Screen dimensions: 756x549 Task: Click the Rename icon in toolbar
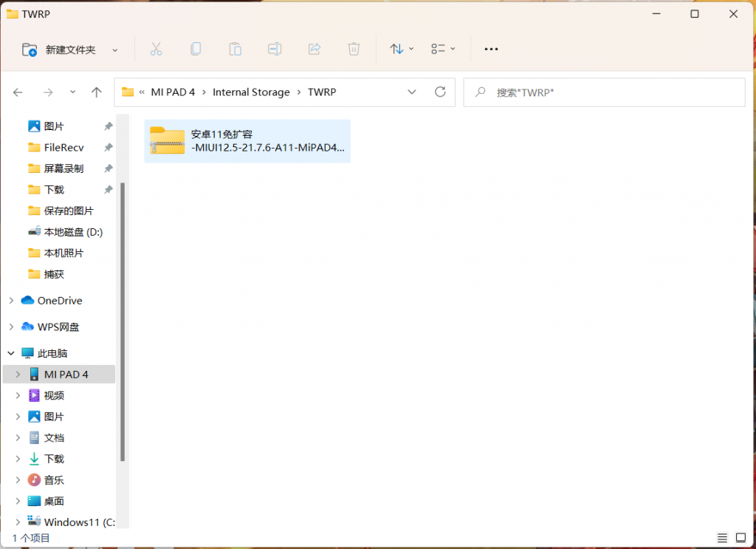pyautogui.click(x=275, y=50)
